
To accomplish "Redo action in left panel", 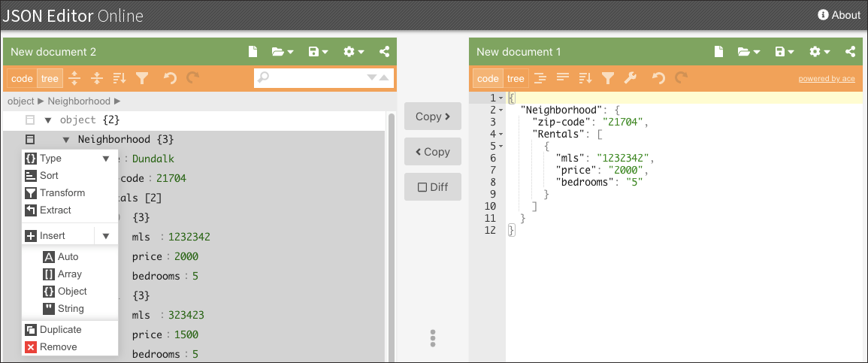I will 192,79.
